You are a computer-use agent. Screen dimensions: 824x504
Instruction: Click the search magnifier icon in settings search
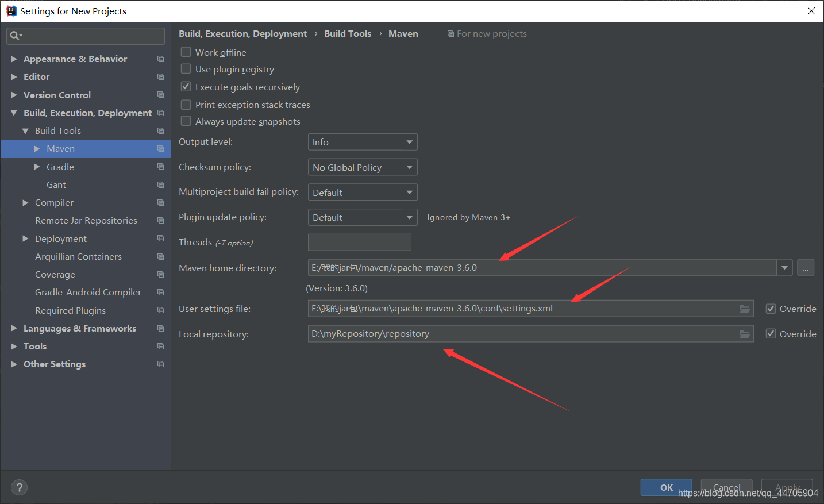(x=16, y=36)
